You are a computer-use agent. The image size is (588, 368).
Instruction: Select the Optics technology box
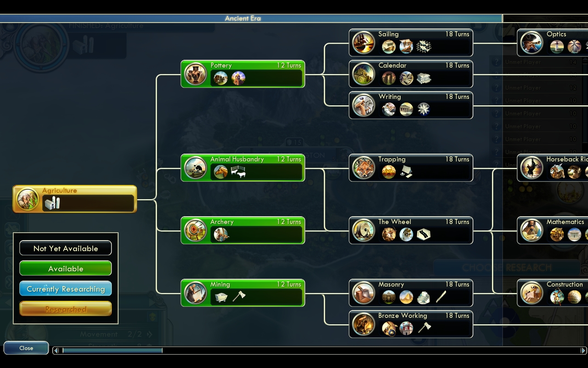553,43
